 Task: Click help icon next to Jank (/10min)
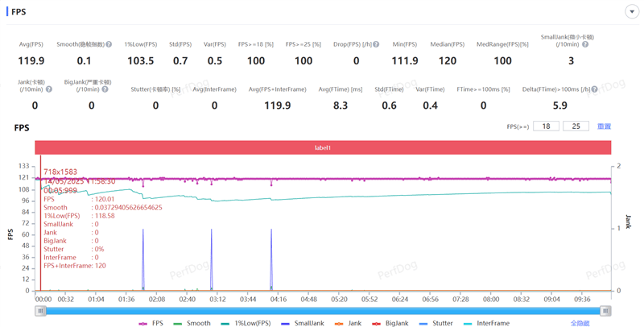[49, 89]
